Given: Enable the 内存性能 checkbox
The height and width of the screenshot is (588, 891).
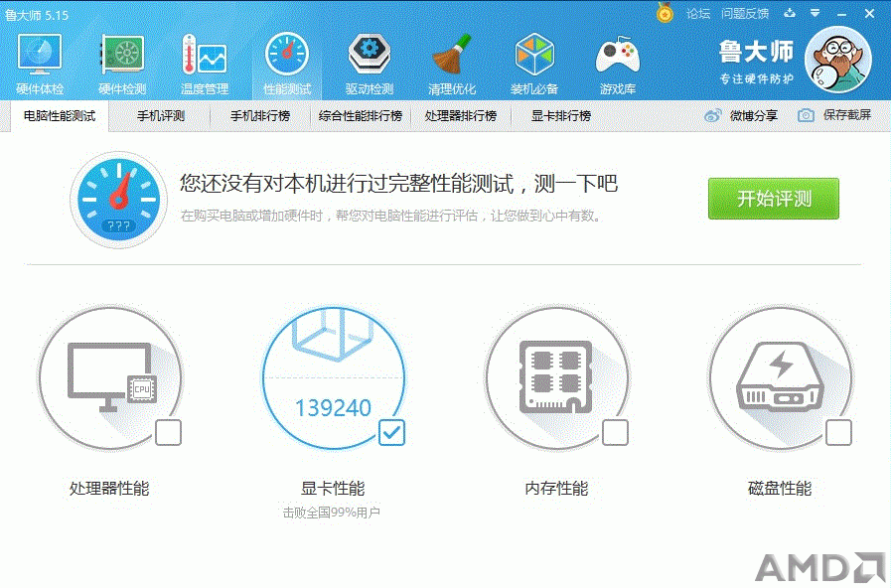Looking at the screenshot, I should [x=615, y=432].
